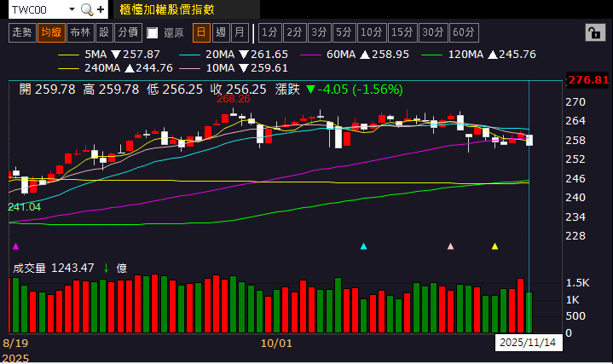Switch to the 分價 price distribution view

pos(128,32)
